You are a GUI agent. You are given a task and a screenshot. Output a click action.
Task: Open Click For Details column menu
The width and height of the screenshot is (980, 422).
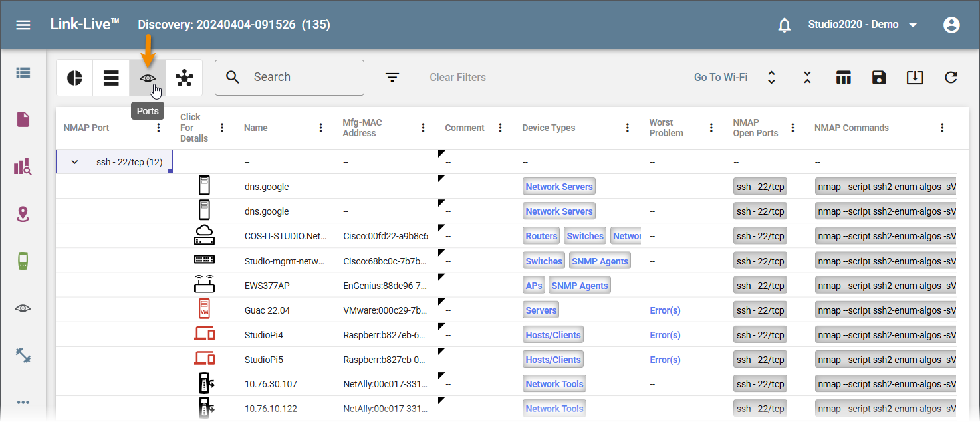[222, 128]
